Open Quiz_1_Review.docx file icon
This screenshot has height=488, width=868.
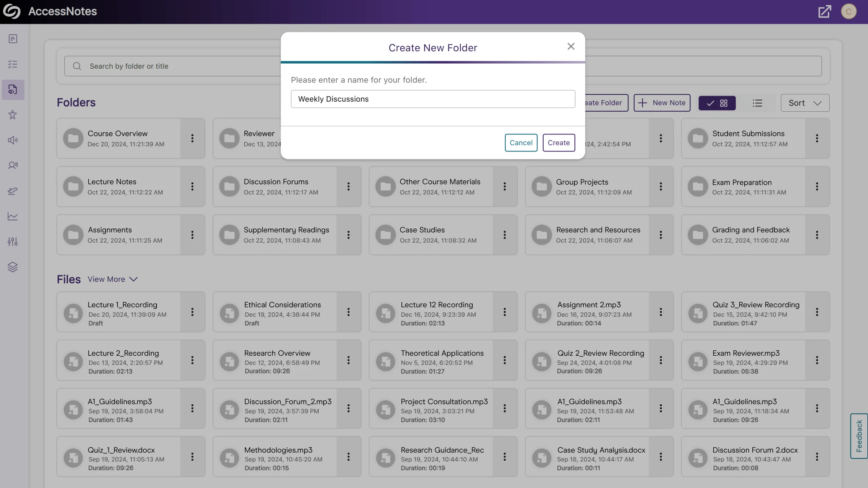point(73,458)
